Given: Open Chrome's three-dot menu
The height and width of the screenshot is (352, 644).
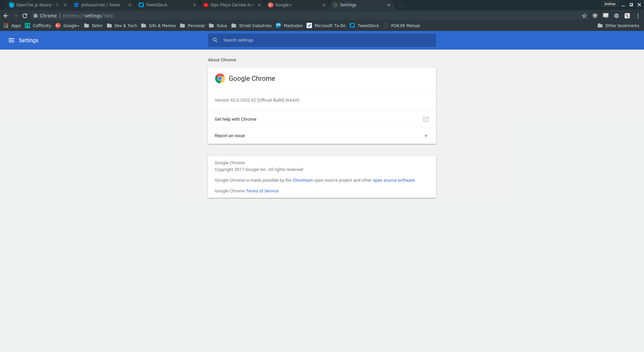Looking at the screenshot, I should point(638,16).
